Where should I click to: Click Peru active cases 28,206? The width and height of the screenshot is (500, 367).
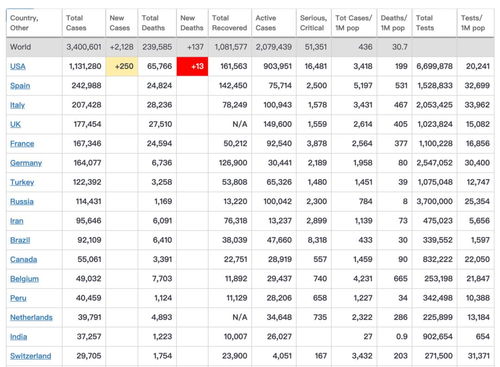[x=279, y=298]
